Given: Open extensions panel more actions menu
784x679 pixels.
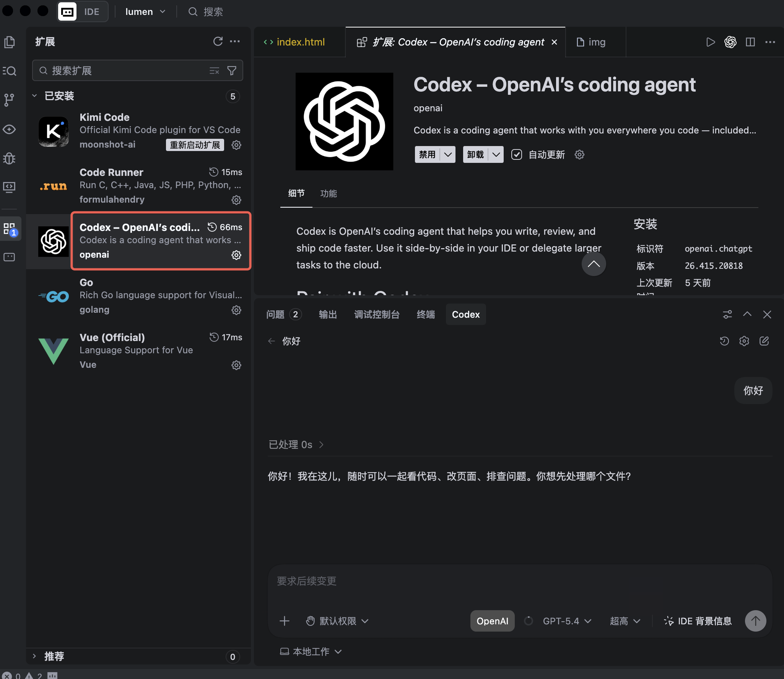Looking at the screenshot, I should 235,41.
